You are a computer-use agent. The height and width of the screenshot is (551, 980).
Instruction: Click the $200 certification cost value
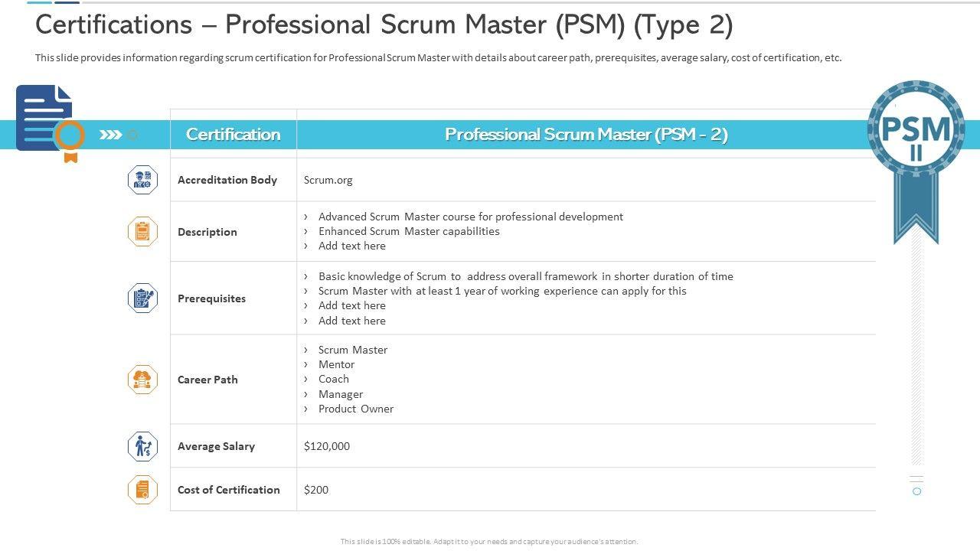pyautogui.click(x=316, y=490)
